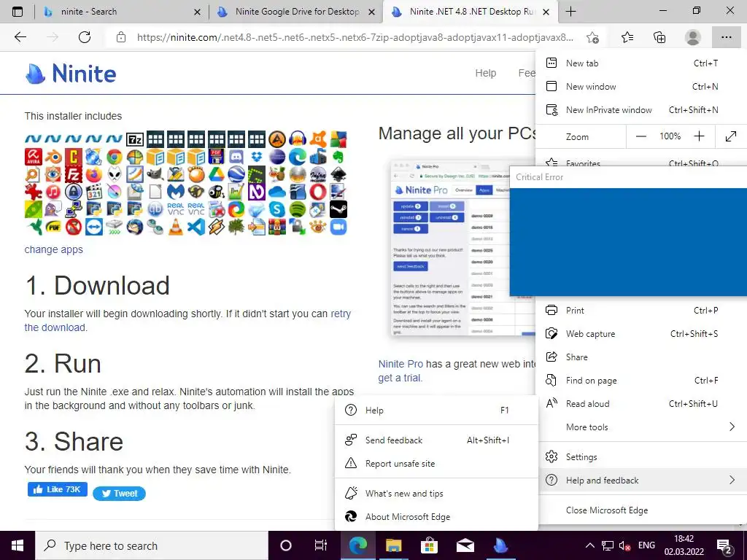Go back with the browser back arrow
This screenshot has width=747, height=560.
[x=20, y=37]
